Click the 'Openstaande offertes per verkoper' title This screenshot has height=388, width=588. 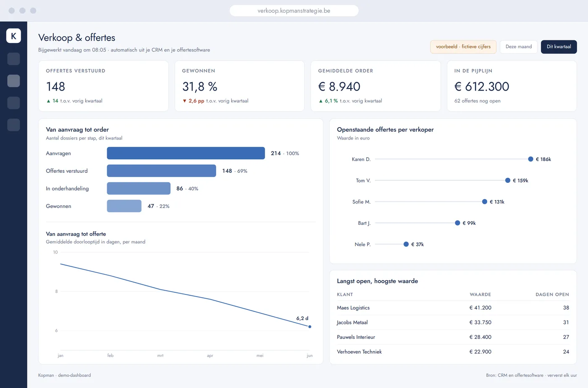(x=385, y=130)
